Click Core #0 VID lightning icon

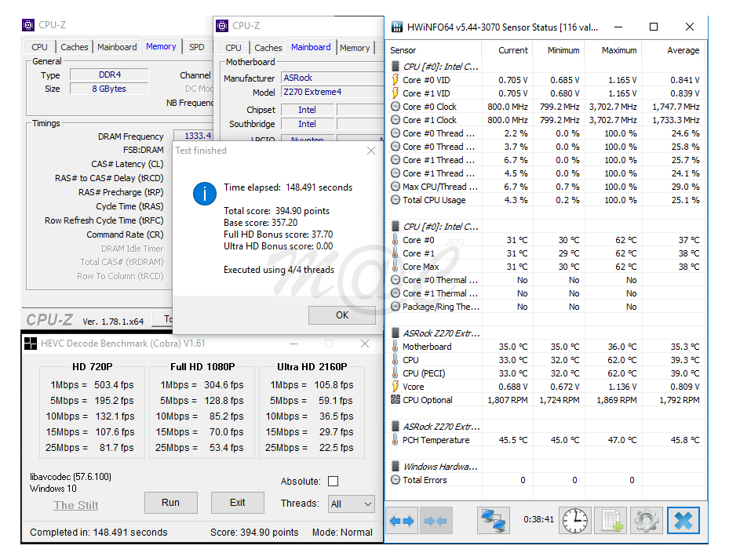[395, 80]
